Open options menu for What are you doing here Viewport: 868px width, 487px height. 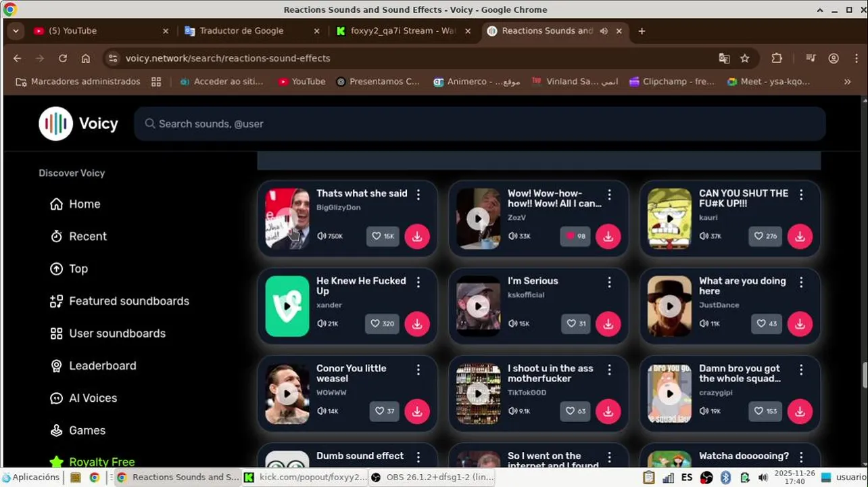(x=801, y=282)
